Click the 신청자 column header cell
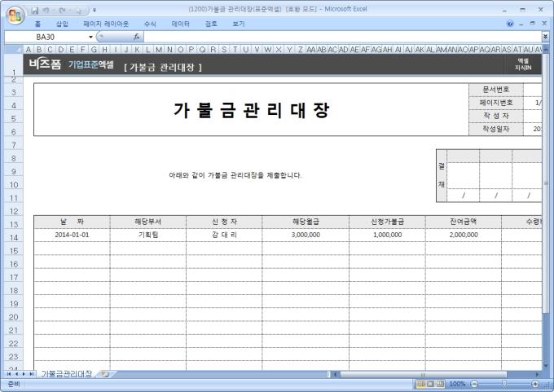Viewport: 554px width, 392px height. [224, 222]
